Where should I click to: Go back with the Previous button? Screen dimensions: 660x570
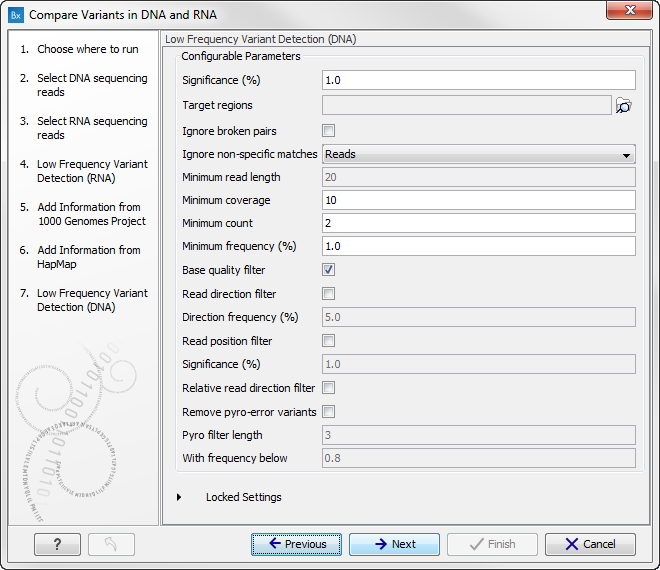pyautogui.click(x=296, y=544)
